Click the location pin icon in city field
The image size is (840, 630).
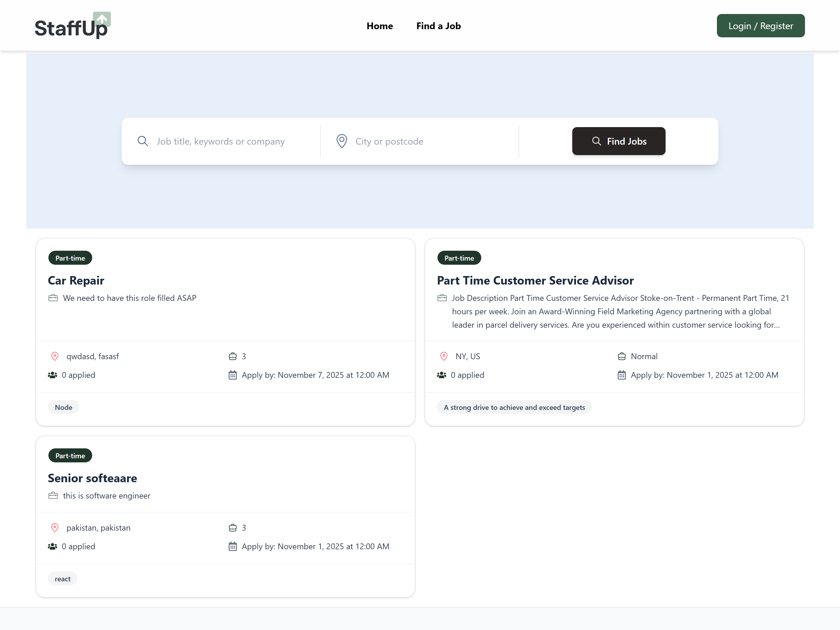click(x=341, y=141)
